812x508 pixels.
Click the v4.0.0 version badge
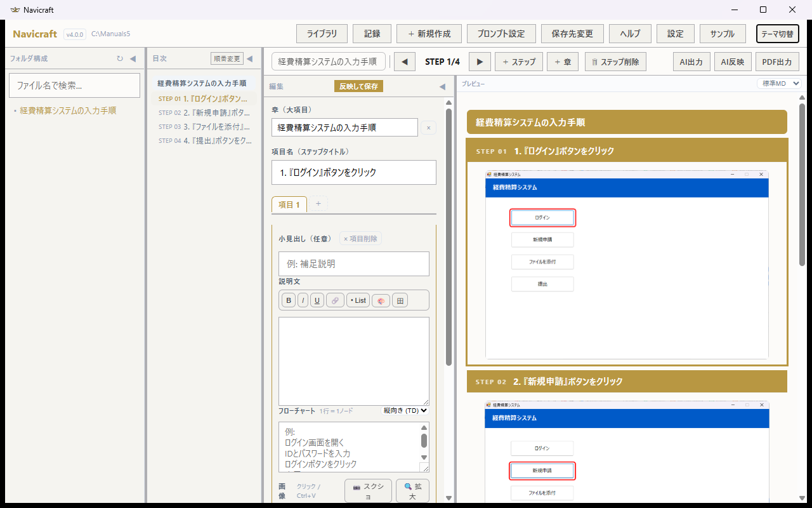(75, 34)
